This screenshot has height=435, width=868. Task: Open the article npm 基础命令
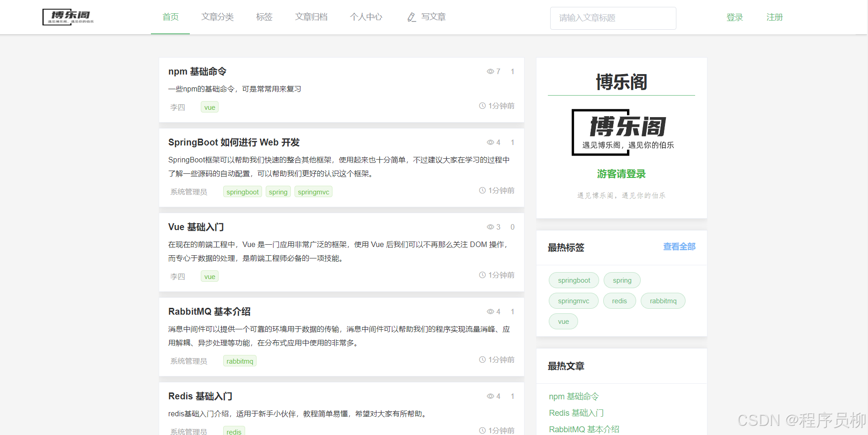click(x=198, y=71)
